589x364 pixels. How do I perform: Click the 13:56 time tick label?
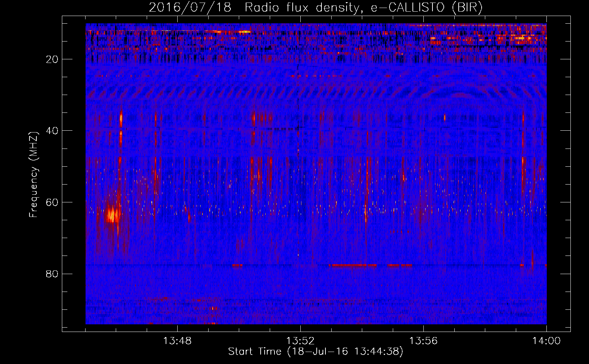tap(423, 341)
